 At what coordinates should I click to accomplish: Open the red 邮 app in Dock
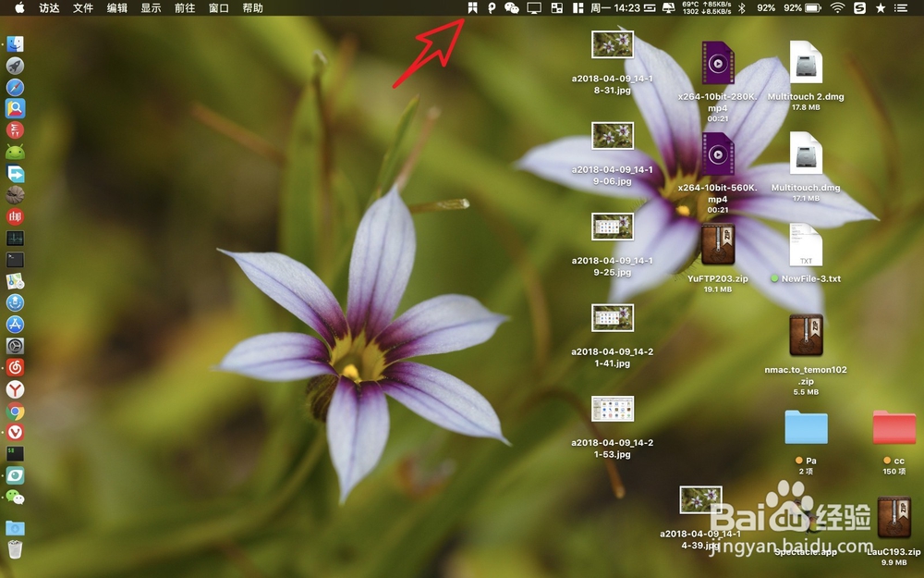(x=15, y=216)
